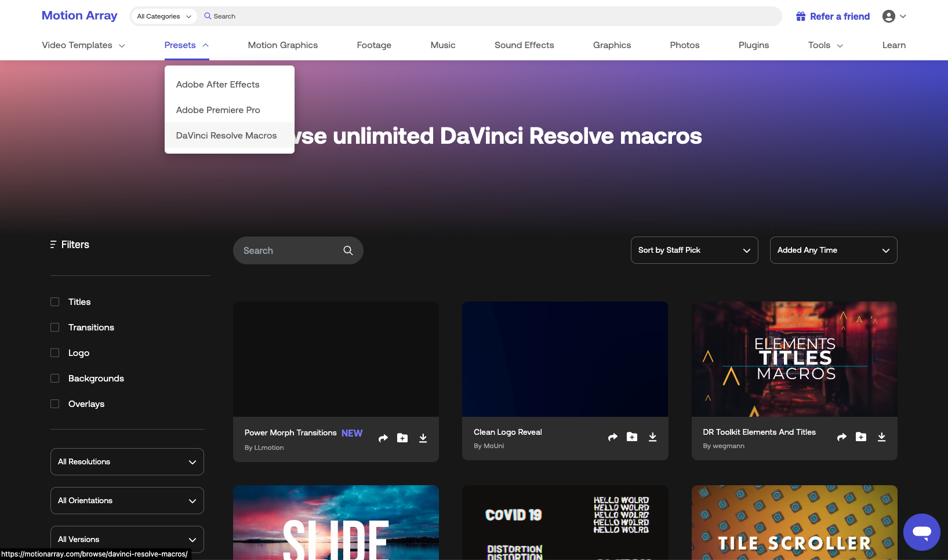Open Power Morph Transitions title link
The width and height of the screenshot is (948, 560).
290,433
